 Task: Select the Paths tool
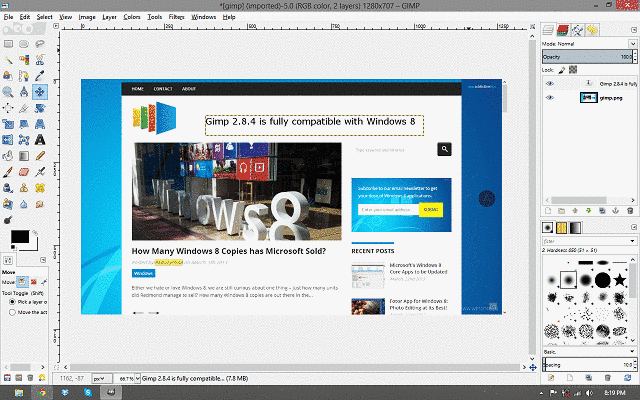[x=24, y=76]
